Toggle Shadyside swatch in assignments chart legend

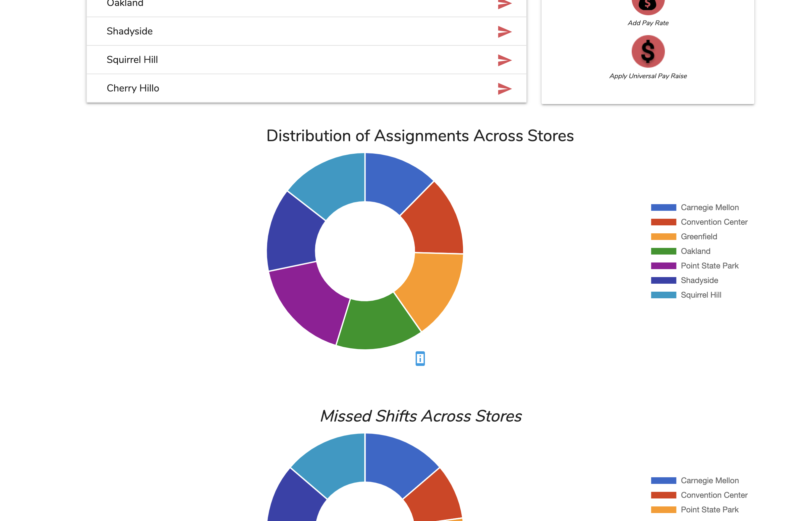click(x=664, y=280)
